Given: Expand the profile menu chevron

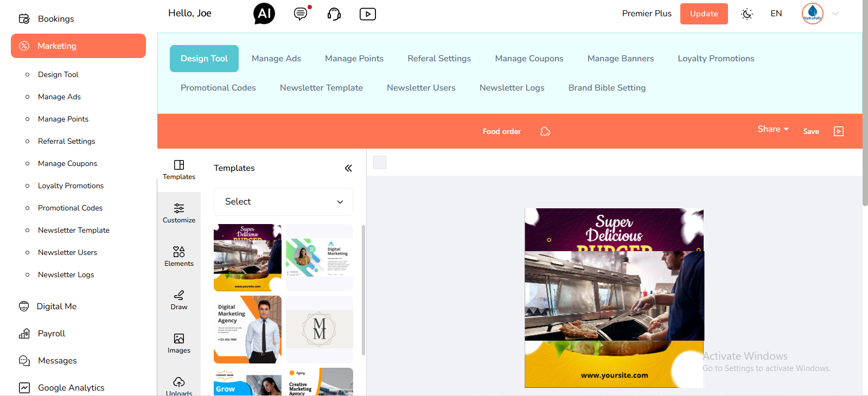Looking at the screenshot, I should point(835,14).
